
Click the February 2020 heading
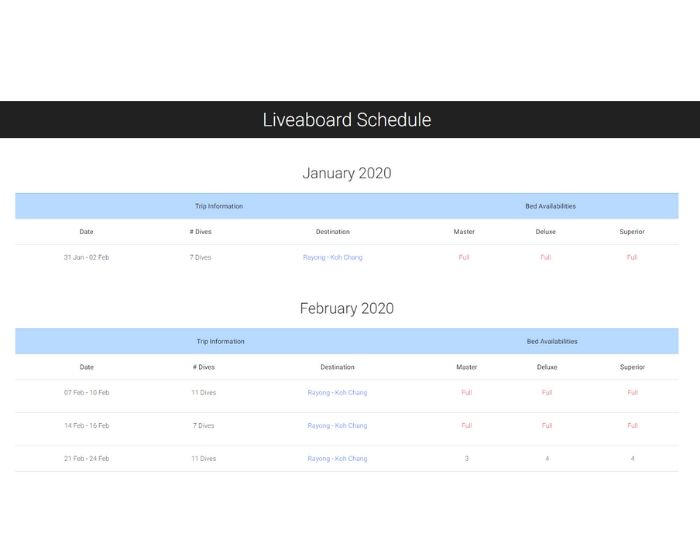[347, 309]
